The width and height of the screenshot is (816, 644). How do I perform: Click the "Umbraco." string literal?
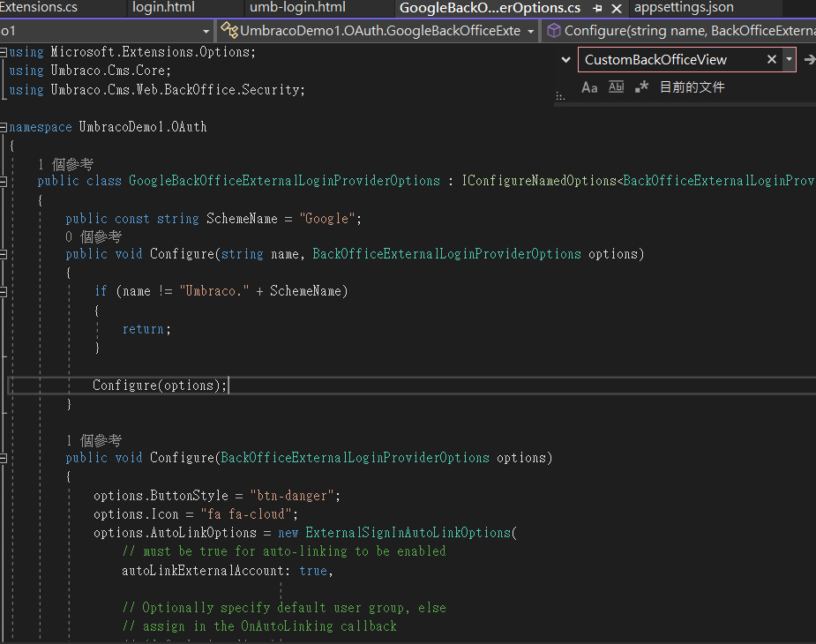click(214, 291)
